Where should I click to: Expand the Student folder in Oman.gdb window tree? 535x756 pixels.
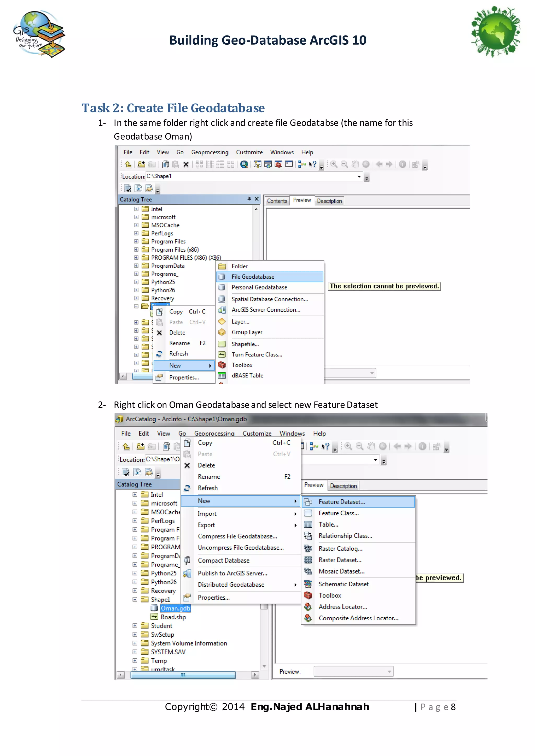click(x=135, y=626)
